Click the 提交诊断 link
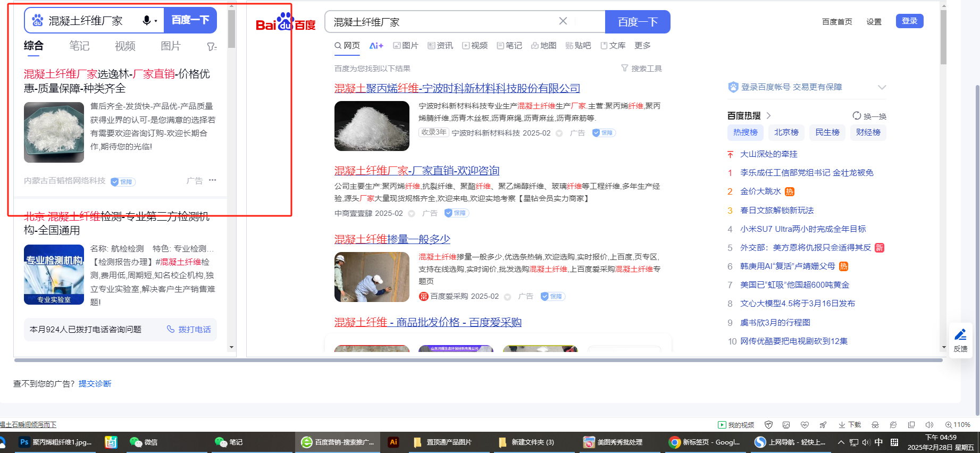The image size is (980, 453). [x=95, y=384]
